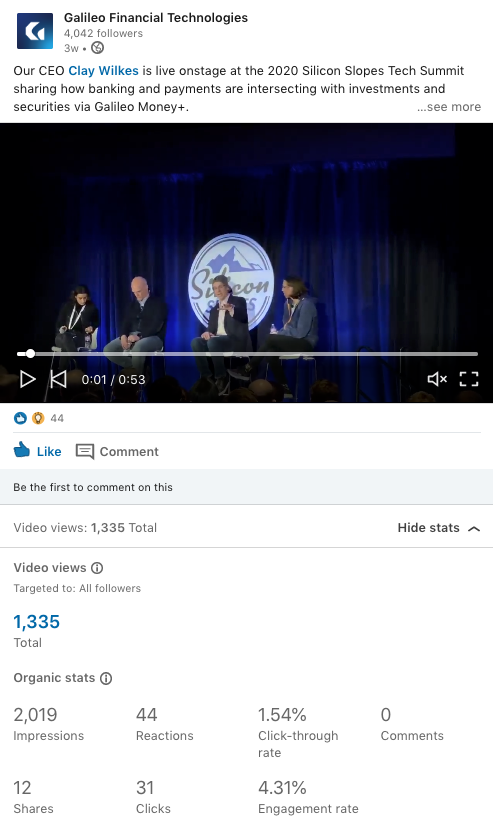Viewport: 493px width, 837px height.
Task: Play the video
Action: click(28, 380)
